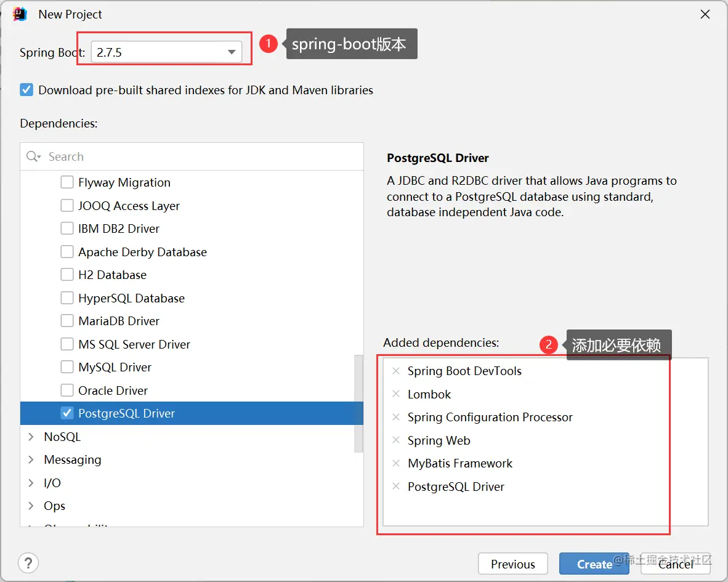
Task: Expand the Messaging category
Action: 31,459
